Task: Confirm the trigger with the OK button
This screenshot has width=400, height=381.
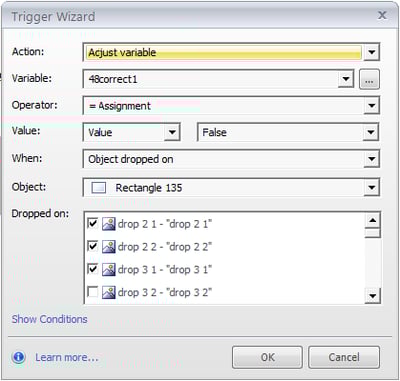Action: [x=267, y=357]
